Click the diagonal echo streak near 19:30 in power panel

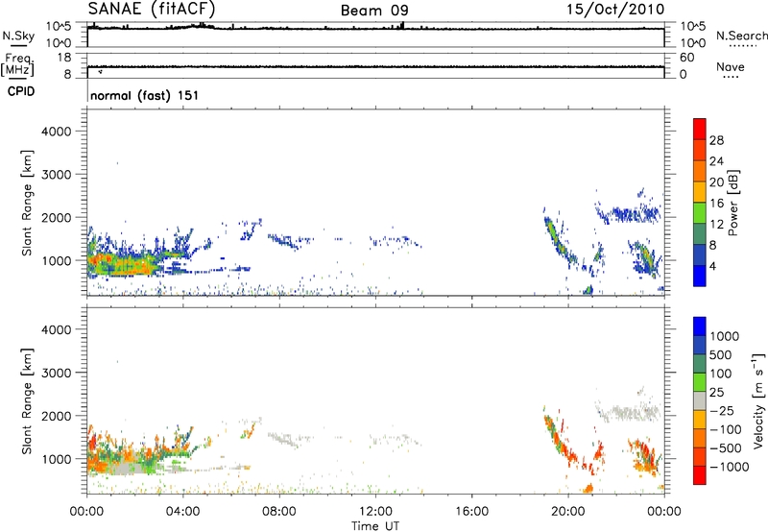pyautogui.click(x=560, y=241)
